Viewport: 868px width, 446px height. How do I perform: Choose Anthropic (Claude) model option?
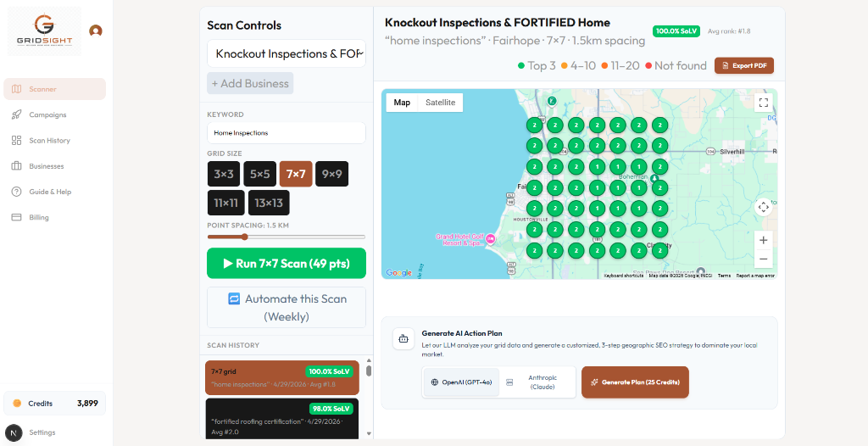[537, 382]
